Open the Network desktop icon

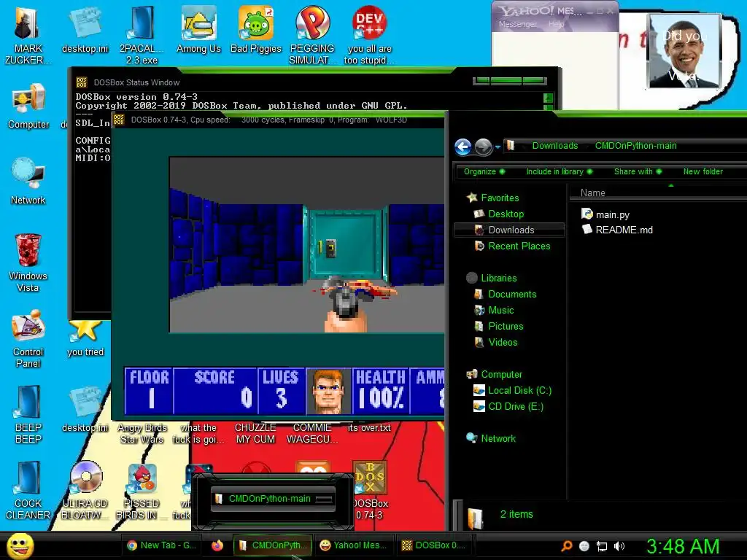click(x=28, y=181)
